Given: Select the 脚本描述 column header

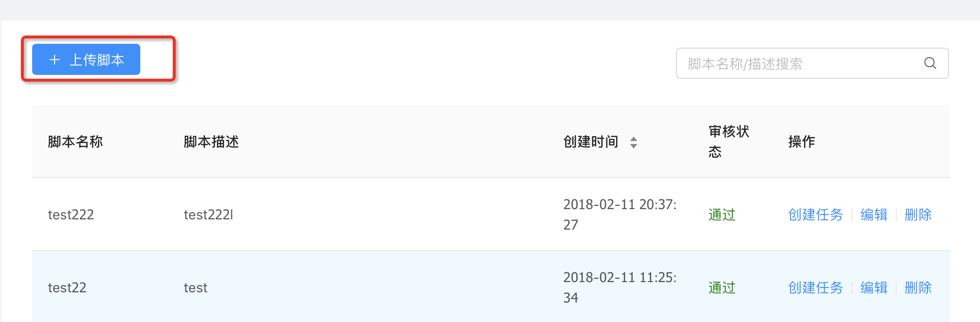Looking at the screenshot, I should click(210, 142).
